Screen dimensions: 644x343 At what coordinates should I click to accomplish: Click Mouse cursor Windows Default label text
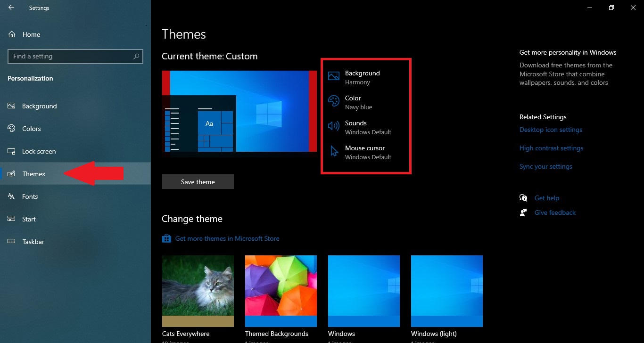click(368, 152)
